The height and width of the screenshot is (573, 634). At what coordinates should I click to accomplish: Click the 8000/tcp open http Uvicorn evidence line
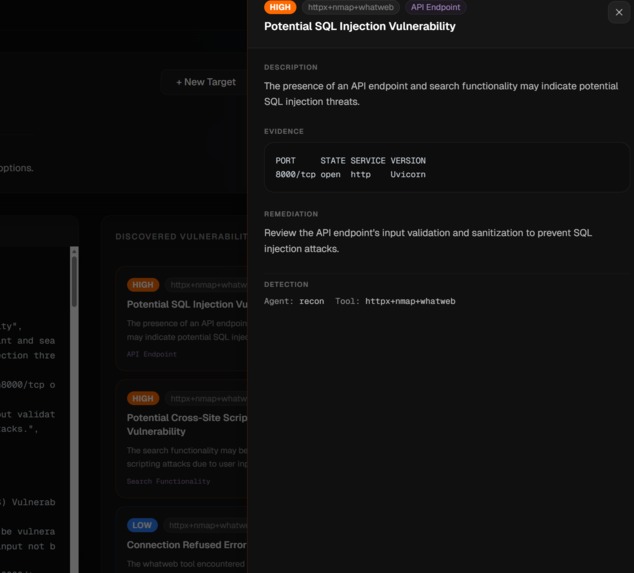350,174
